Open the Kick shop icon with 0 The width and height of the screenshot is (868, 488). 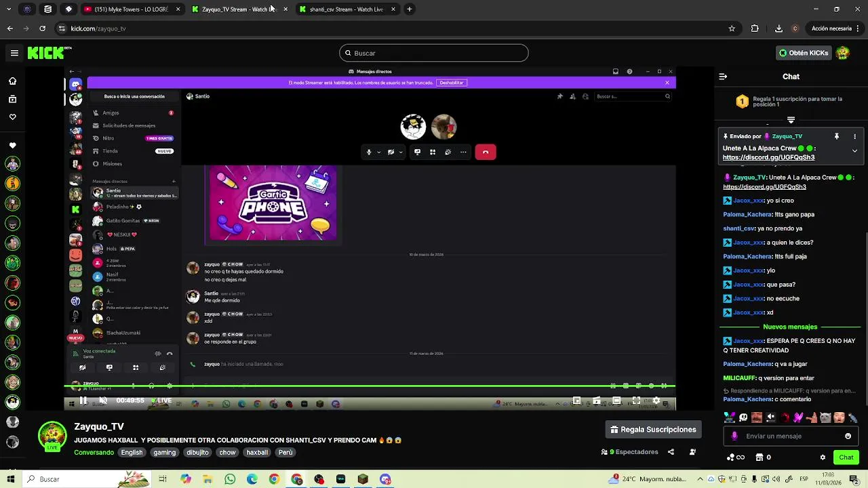point(764,457)
